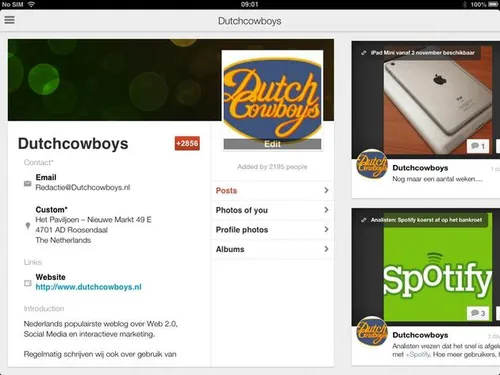Open 'Analisten: Spotify koerst af' headline
This screenshot has height=375, width=500.
click(x=426, y=220)
